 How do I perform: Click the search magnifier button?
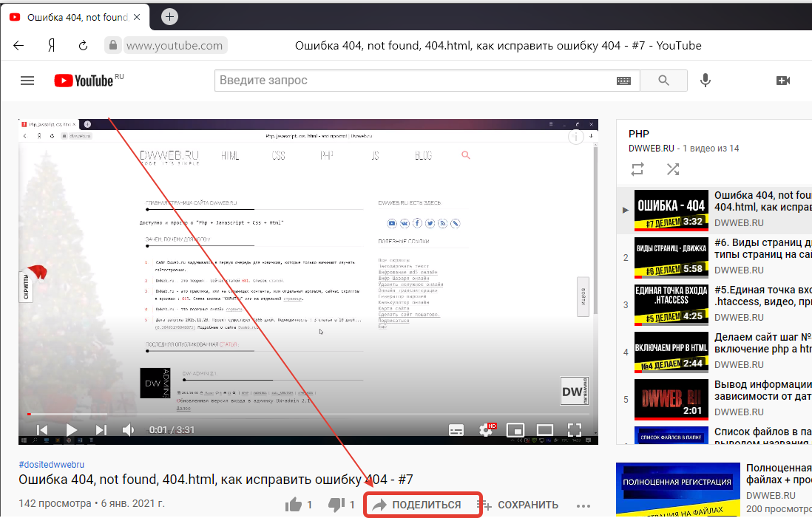click(663, 81)
